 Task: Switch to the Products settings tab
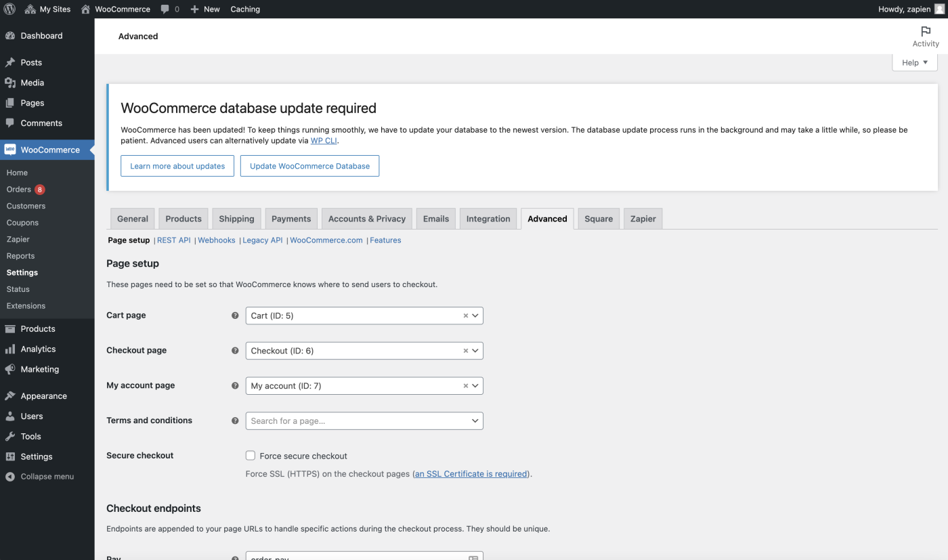184,219
